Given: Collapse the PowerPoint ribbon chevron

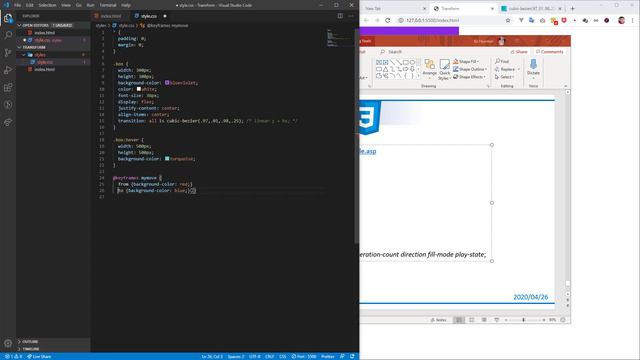Looking at the screenshot, I should (x=565, y=86).
